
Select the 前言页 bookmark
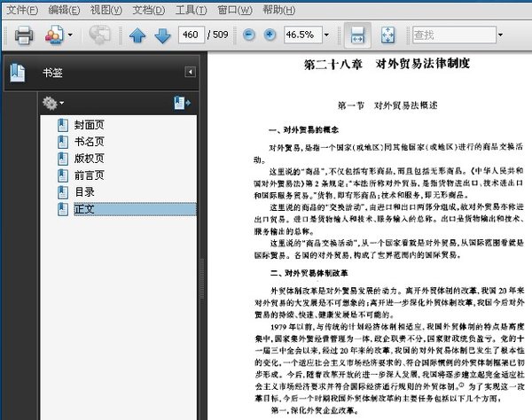[x=90, y=175]
